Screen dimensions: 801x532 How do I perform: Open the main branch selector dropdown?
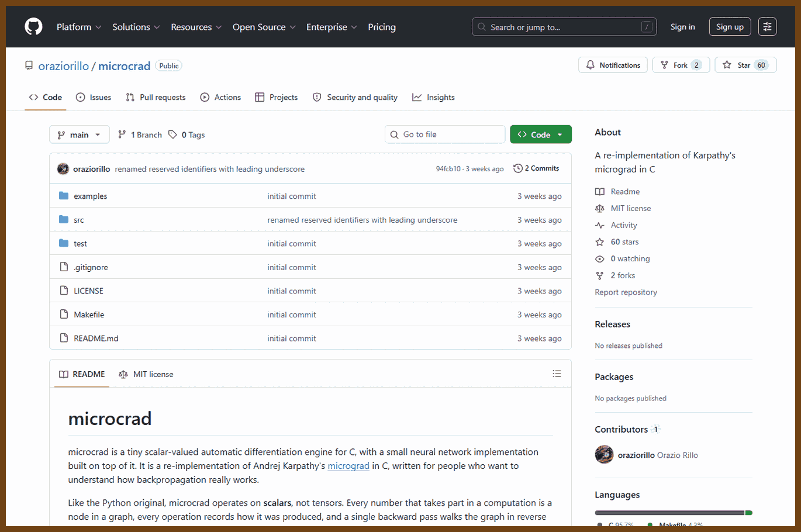click(x=80, y=134)
